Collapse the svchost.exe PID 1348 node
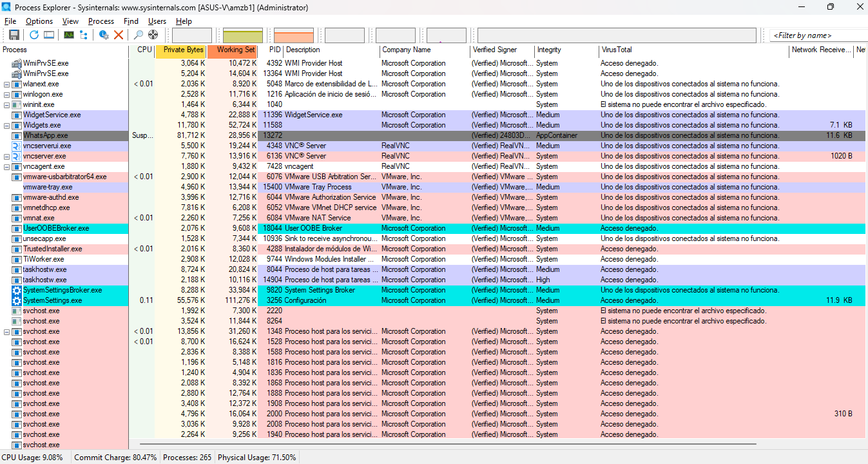Screen dimensions: 868x464 pos(7,331)
